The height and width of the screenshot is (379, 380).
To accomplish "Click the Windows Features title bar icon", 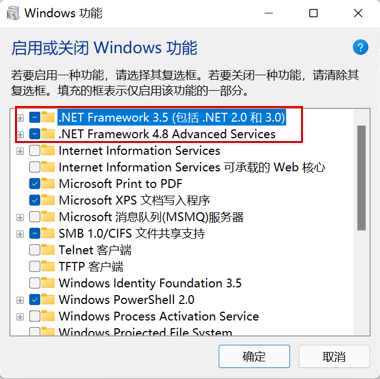I will coord(13,13).
